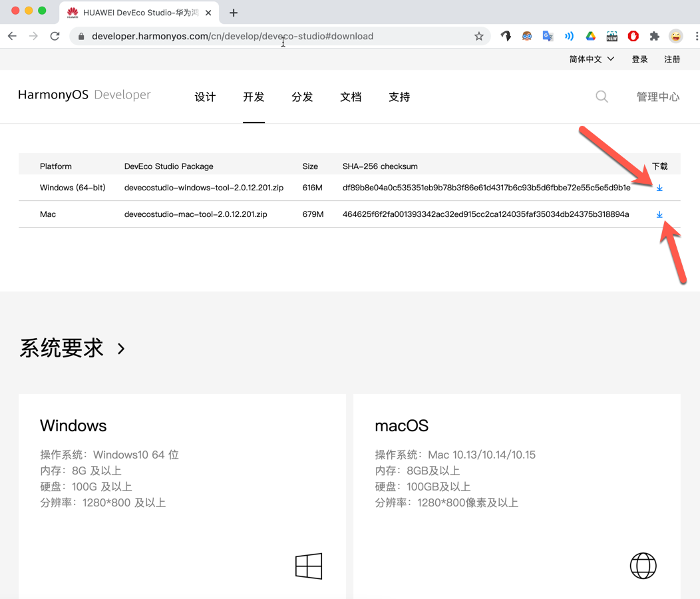Open the Chrome three-dot menu
This screenshot has height=599, width=700.
(697, 36)
